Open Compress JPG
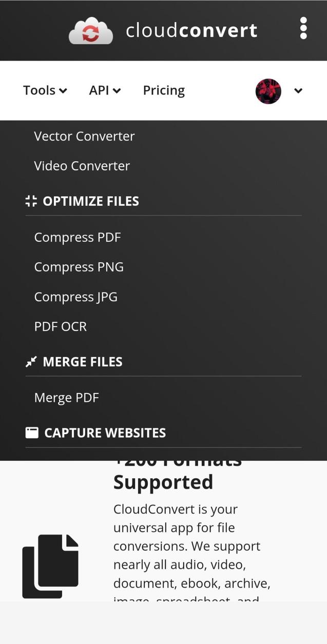327x644 pixels. click(x=75, y=296)
